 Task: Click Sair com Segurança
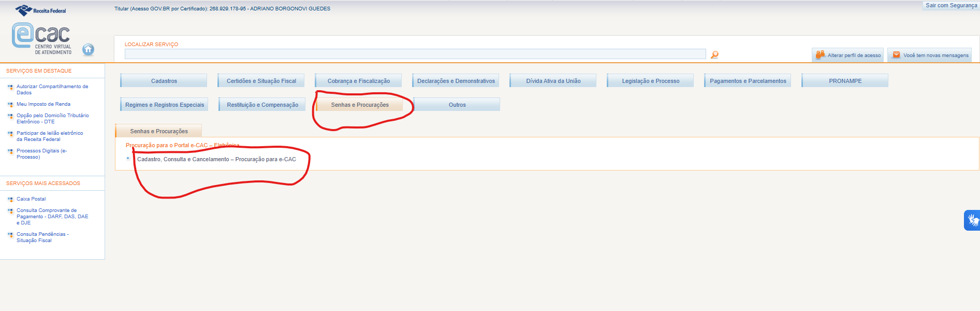point(951,5)
